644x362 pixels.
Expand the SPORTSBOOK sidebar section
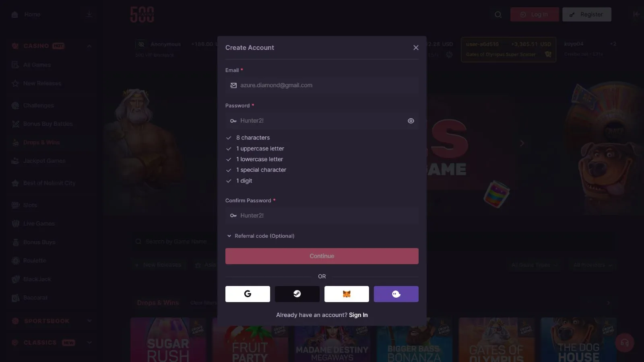click(89, 321)
